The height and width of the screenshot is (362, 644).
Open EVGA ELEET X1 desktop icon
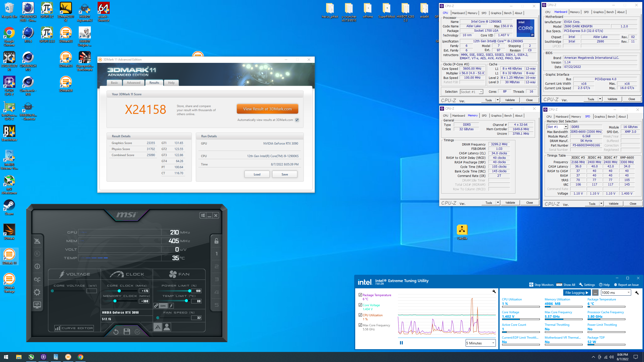(x=9, y=61)
